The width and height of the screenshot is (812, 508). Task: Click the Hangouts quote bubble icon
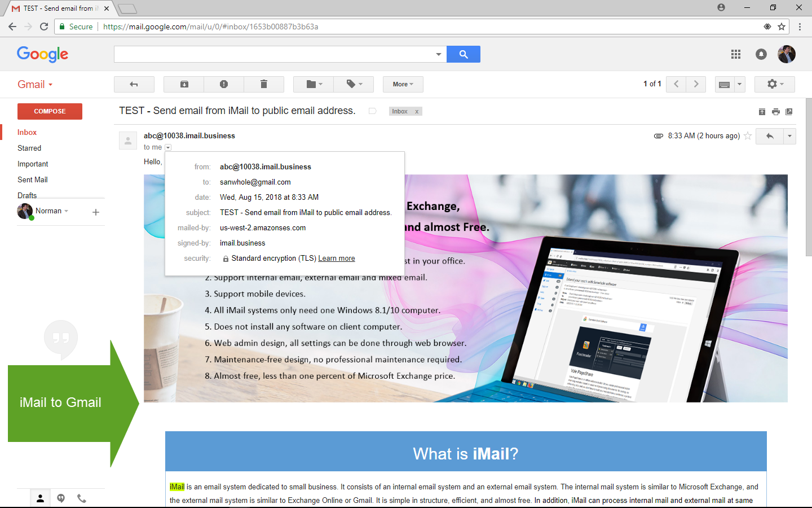tap(61, 339)
